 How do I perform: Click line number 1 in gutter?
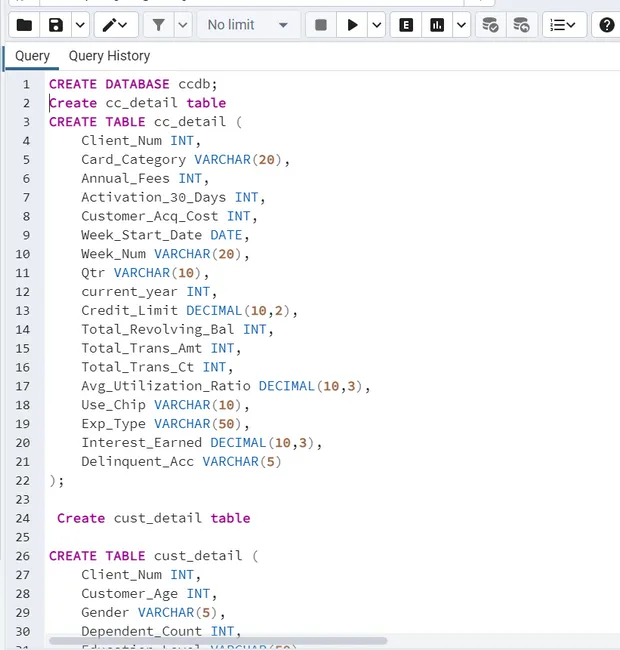(26, 85)
